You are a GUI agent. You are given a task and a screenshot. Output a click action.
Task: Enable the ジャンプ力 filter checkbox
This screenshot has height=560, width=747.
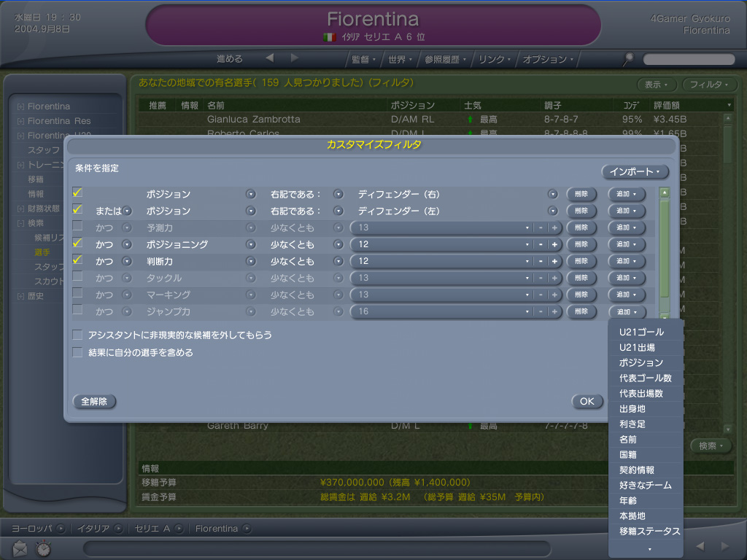click(x=77, y=309)
